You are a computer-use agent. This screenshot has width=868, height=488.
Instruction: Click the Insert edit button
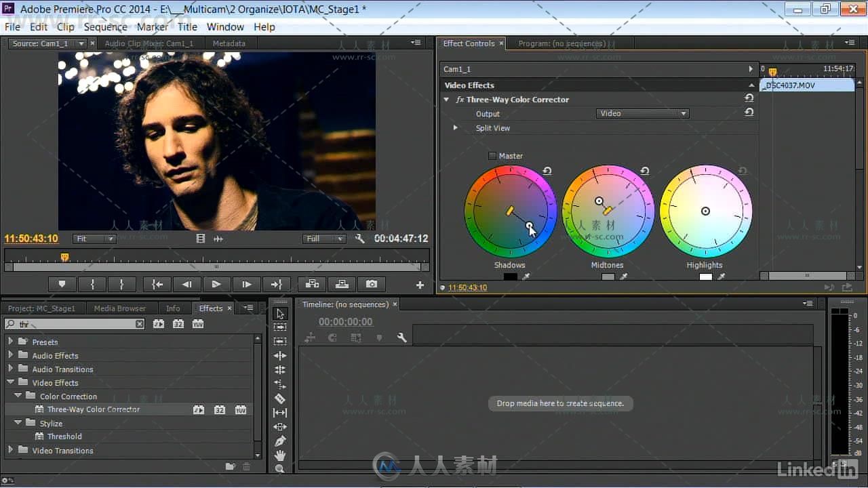tap(312, 285)
